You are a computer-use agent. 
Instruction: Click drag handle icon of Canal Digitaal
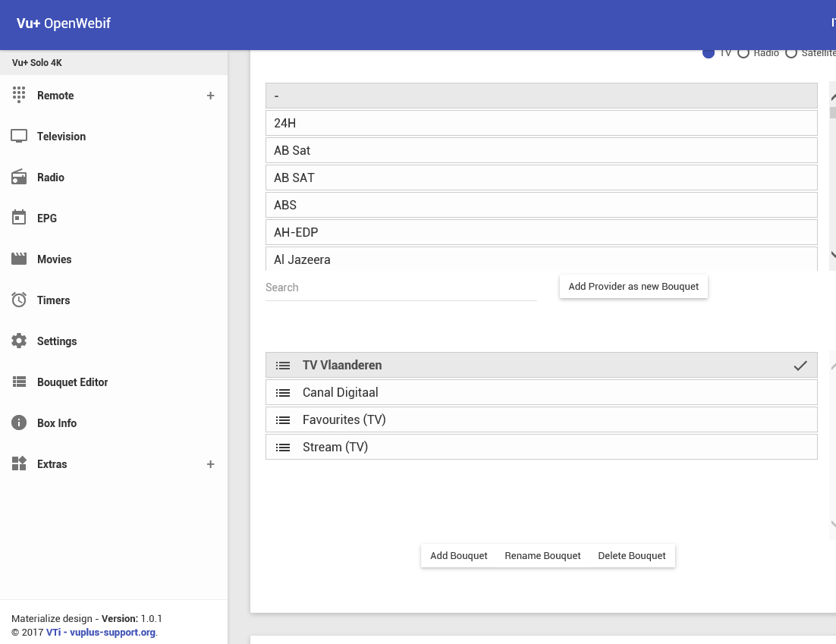coord(283,393)
